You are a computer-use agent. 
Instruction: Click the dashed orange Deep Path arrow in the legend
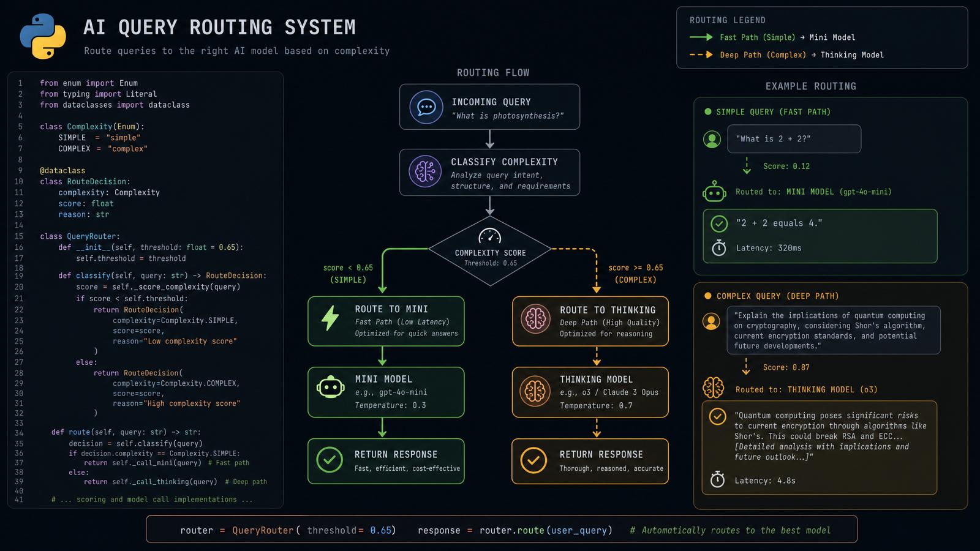point(701,54)
